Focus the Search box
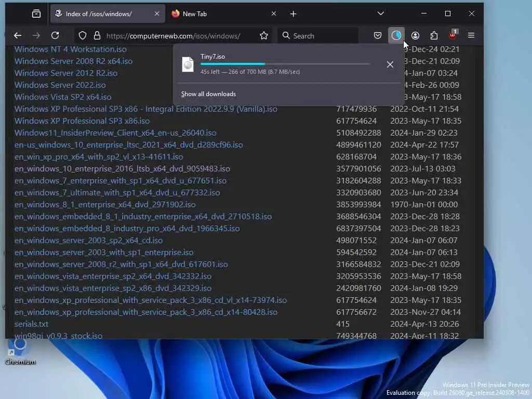 pos(318,36)
